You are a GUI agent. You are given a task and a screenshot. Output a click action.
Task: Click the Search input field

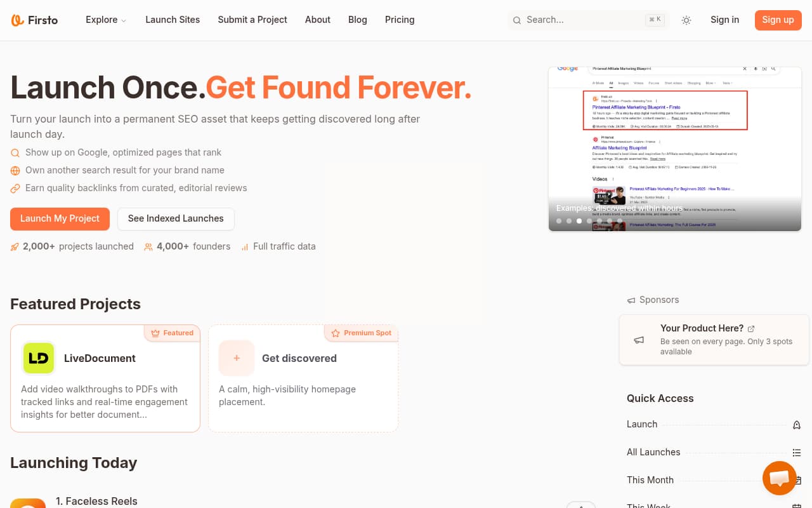pos(587,20)
